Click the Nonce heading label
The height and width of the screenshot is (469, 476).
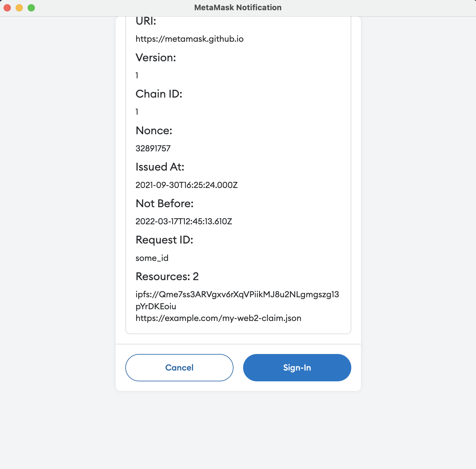point(154,131)
